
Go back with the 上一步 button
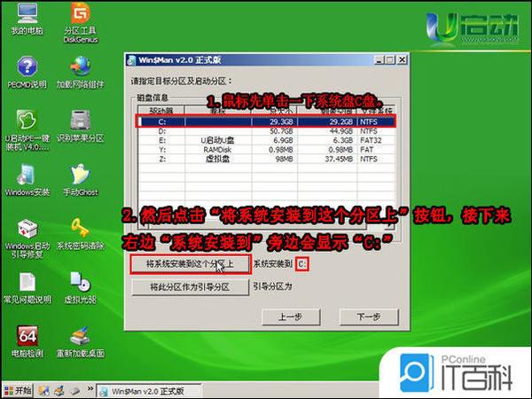click(291, 317)
